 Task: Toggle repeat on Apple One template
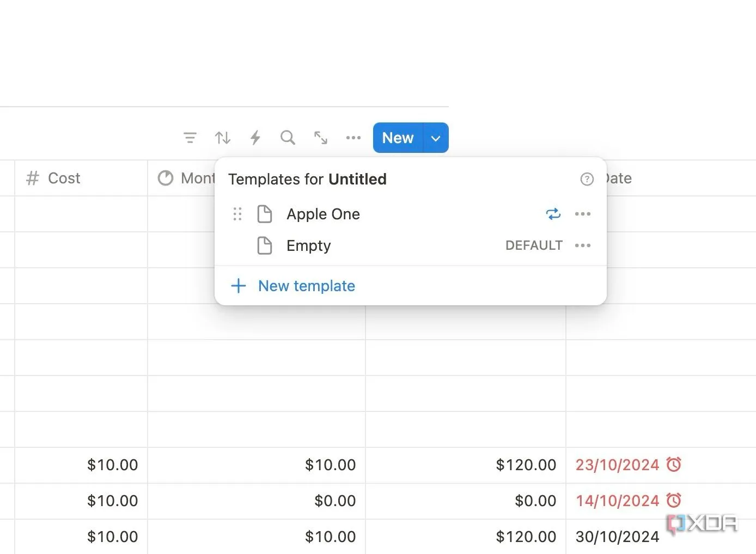pyautogui.click(x=553, y=214)
